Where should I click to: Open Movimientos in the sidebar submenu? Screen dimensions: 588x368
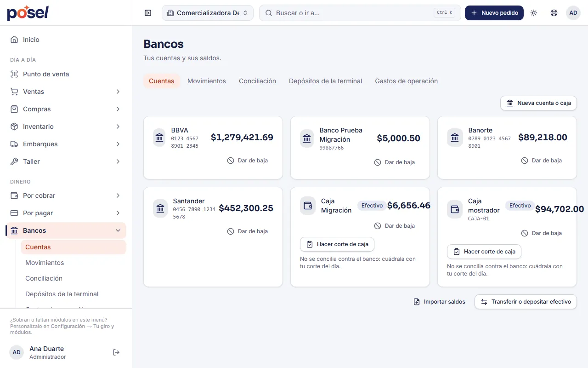click(x=73, y=263)
